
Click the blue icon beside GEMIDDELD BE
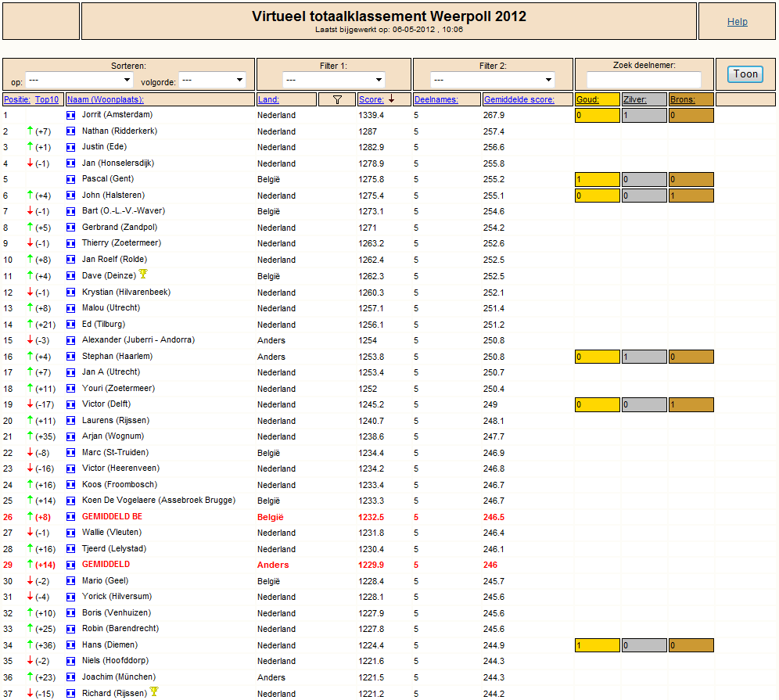pyautogui.click(x=71, y=517)
